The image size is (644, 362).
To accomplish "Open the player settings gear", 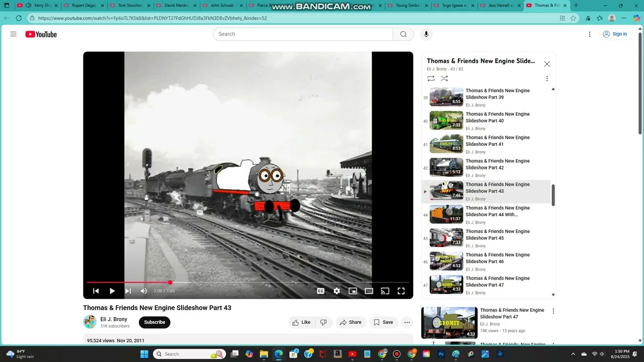I will pos(337,291).
